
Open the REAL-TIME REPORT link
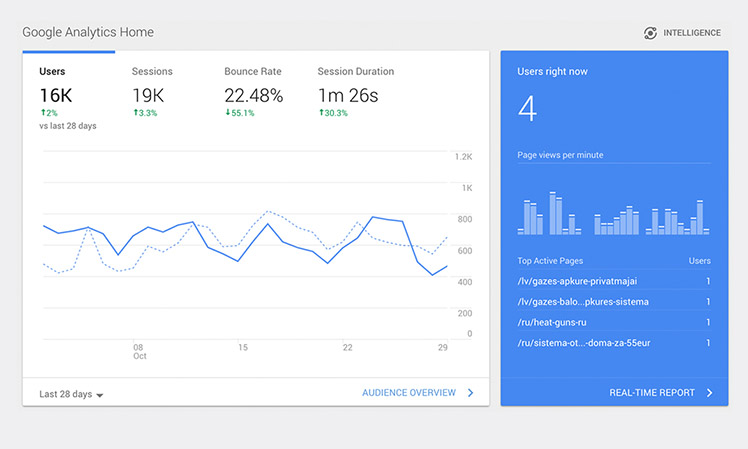click(x=652, y=393)
